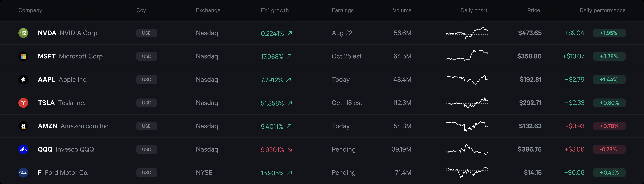Screen dimensions: 644x184
Task: Click the Amazon logo icon
Action: coord(23,126)
